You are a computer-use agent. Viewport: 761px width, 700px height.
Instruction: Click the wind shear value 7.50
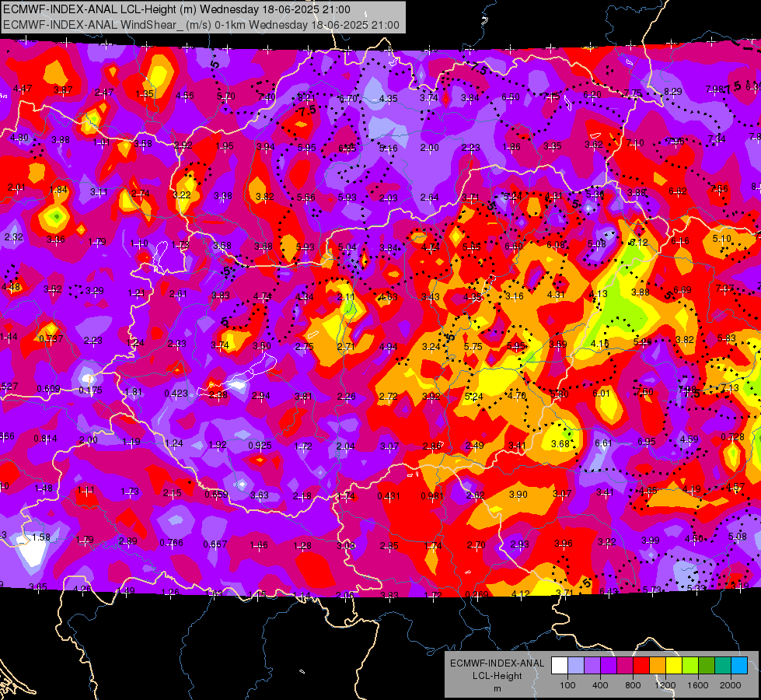(644, 391)
